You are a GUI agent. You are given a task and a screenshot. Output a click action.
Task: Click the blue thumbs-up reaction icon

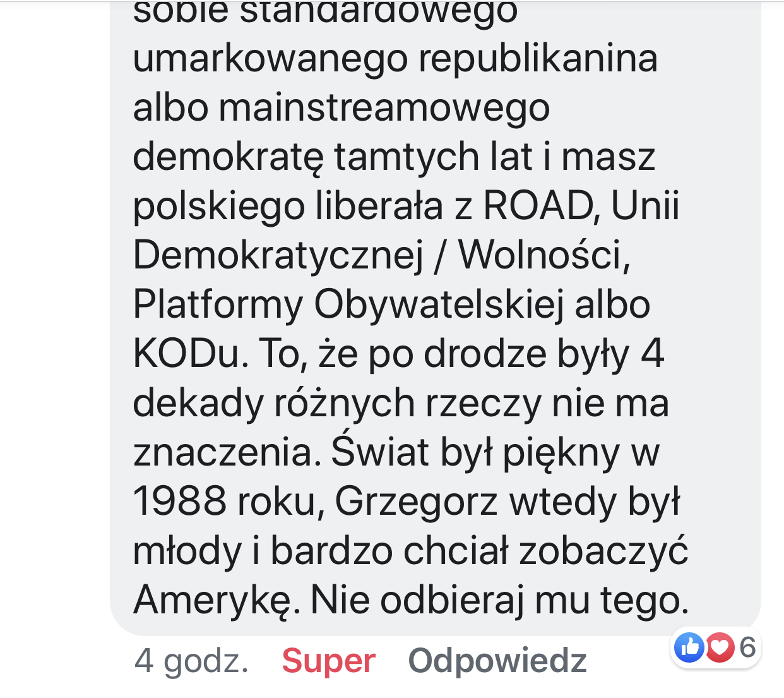click(689, 647)
